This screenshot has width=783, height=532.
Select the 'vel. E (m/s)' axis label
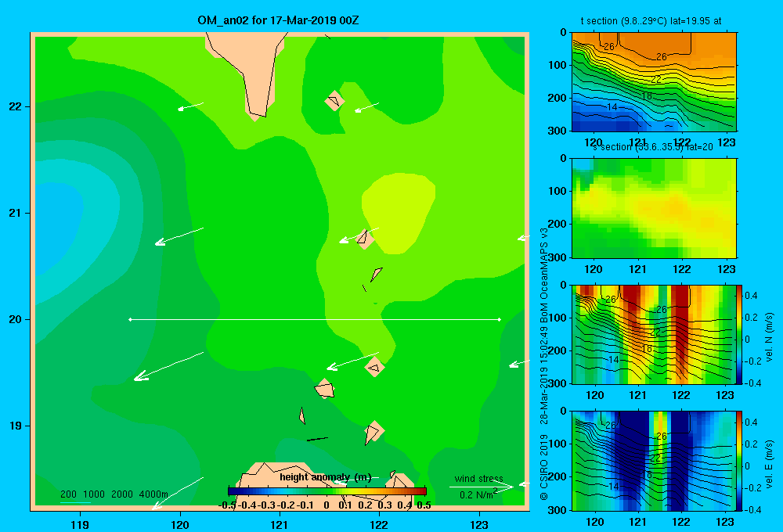(x=770, y=464)
